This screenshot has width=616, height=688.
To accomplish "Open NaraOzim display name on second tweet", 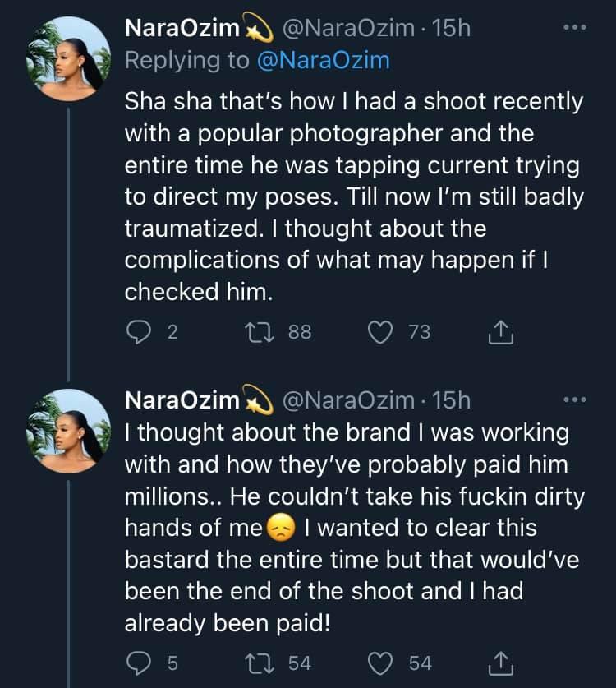I will click(x=182, y=400).
